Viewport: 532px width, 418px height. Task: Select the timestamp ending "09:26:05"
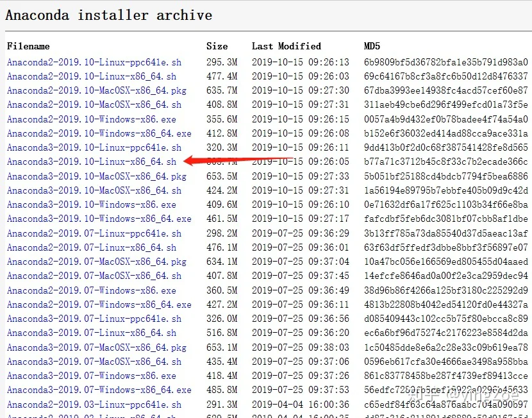coord(300,162)
